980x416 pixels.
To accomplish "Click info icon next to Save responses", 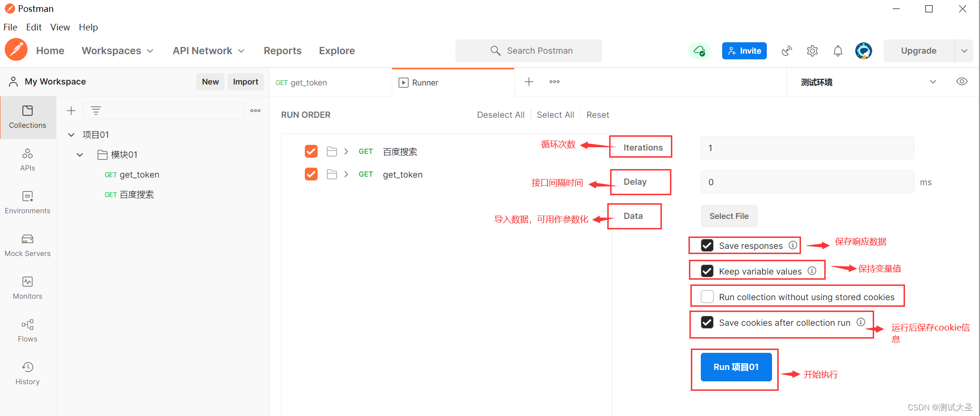I will 793,245.
